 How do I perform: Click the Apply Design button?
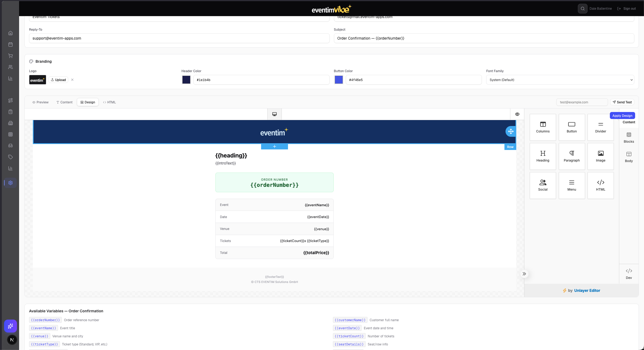click(622, 115)
